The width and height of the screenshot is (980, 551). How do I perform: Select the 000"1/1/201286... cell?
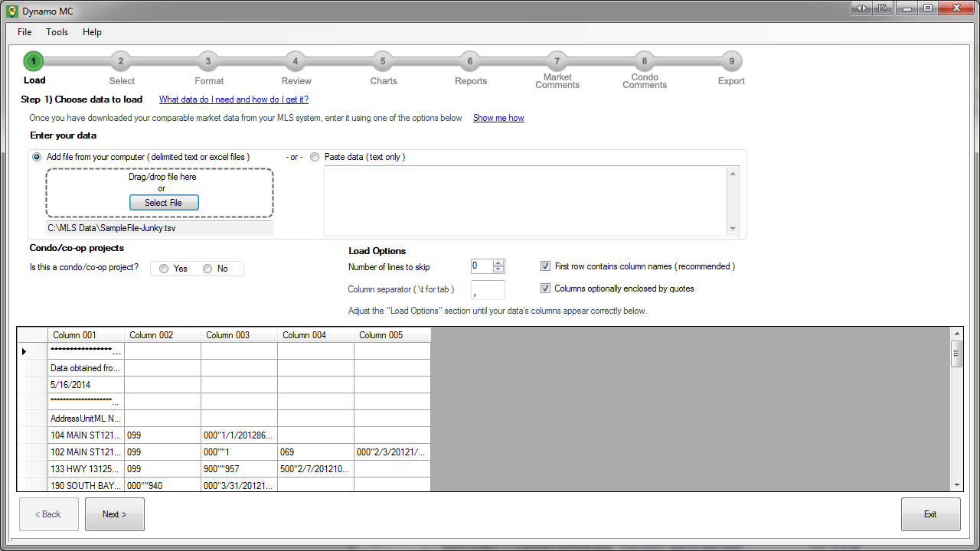[239, 435]
